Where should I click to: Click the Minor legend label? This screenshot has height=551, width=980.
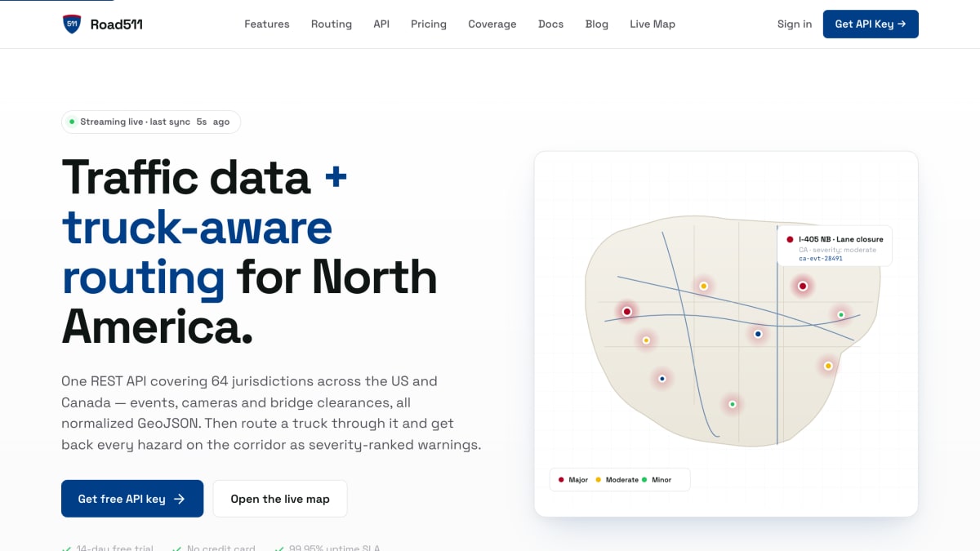(661, 480)
